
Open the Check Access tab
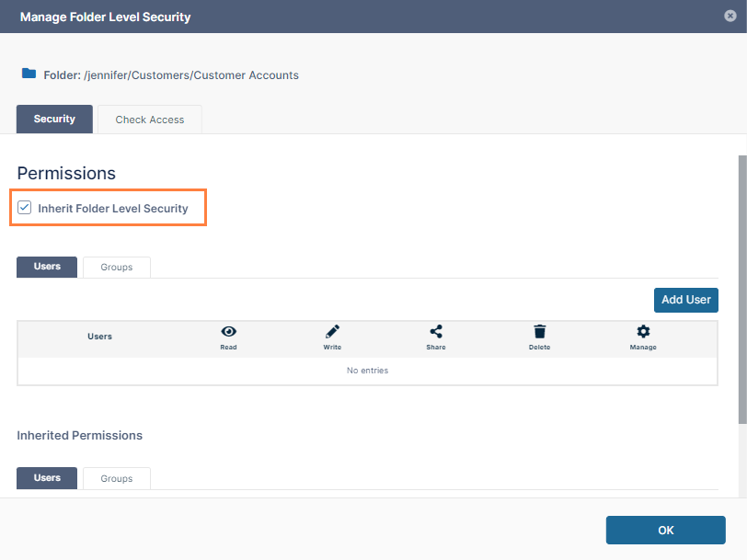149,120
